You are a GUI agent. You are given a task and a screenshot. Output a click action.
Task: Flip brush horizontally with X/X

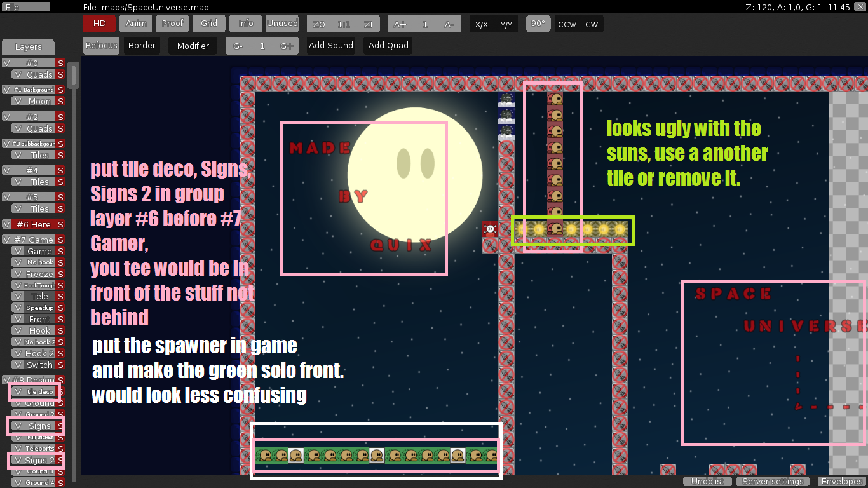pos(482,24)
